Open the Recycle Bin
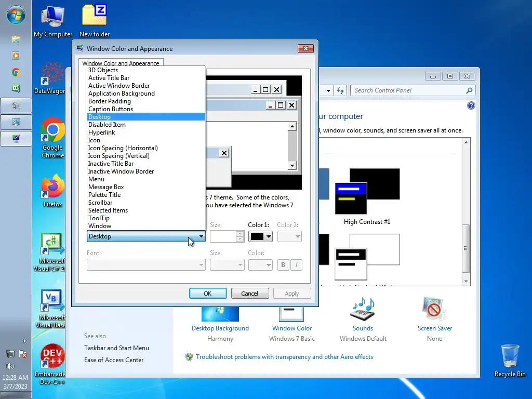This screenshot has width=532, height=399. point(510,361)
